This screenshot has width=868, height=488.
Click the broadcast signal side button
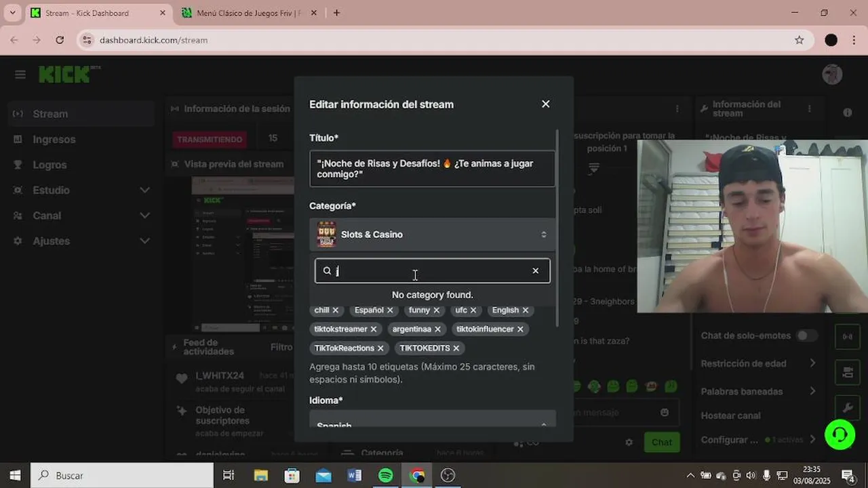click(x=848, y=336)
